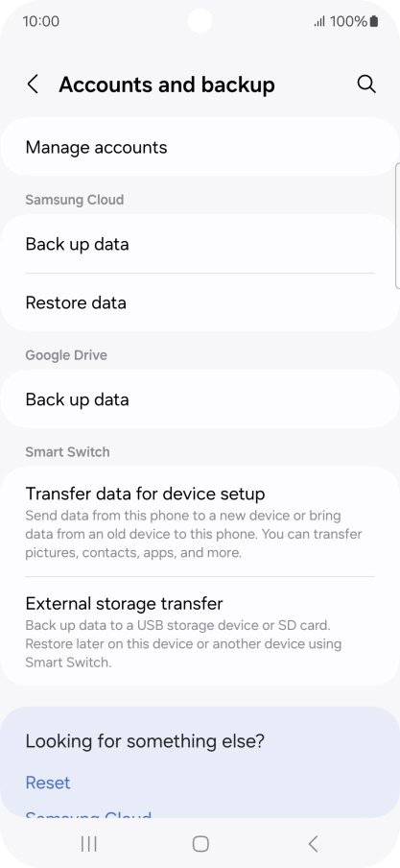This screenshot has width=400, height=868.
Task: Tap the 10:00 clock in status bar
Action: (41, 21)
